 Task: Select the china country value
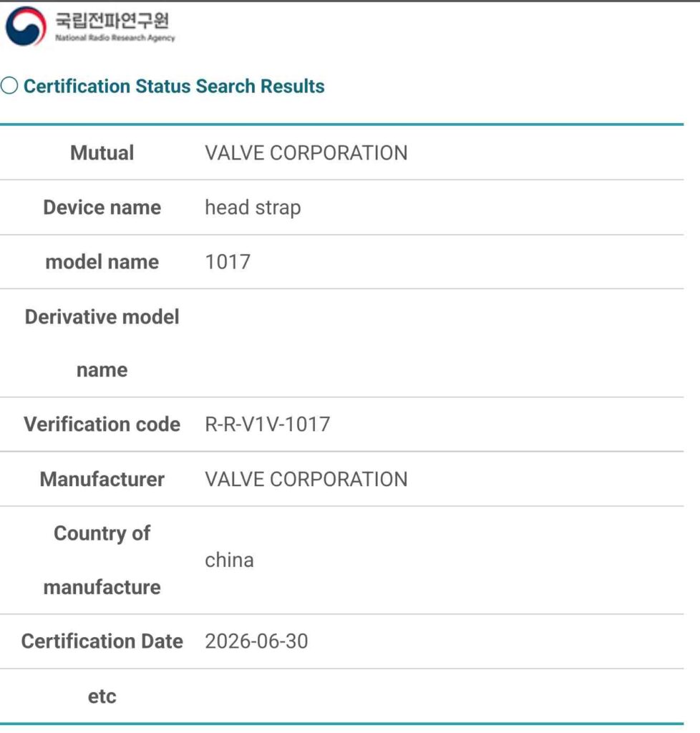(230, 560)
